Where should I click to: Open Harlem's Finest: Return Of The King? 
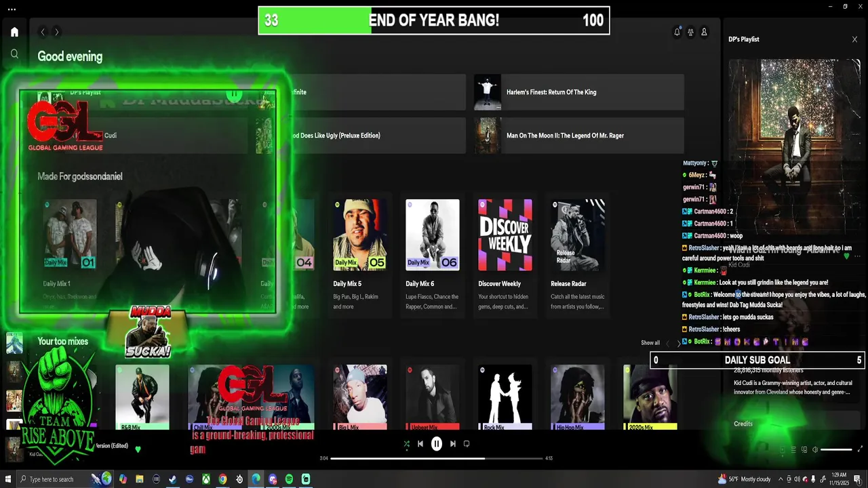click(x=579, y=92)
